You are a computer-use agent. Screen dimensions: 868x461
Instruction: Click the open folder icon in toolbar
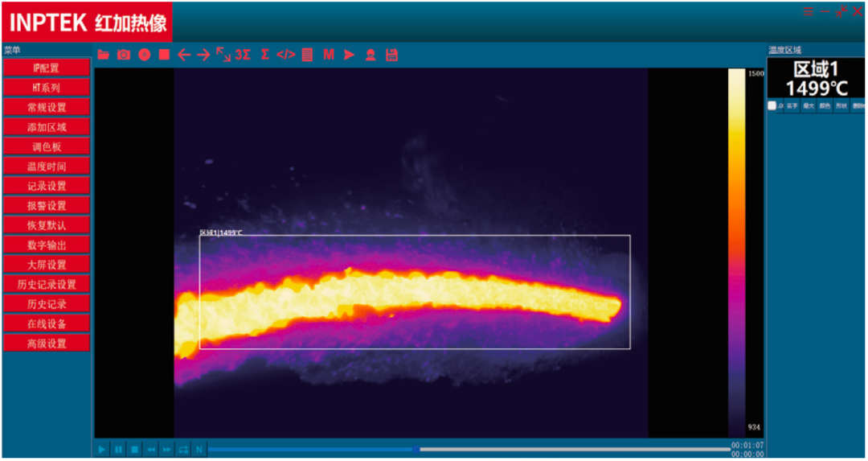point(104,55)
